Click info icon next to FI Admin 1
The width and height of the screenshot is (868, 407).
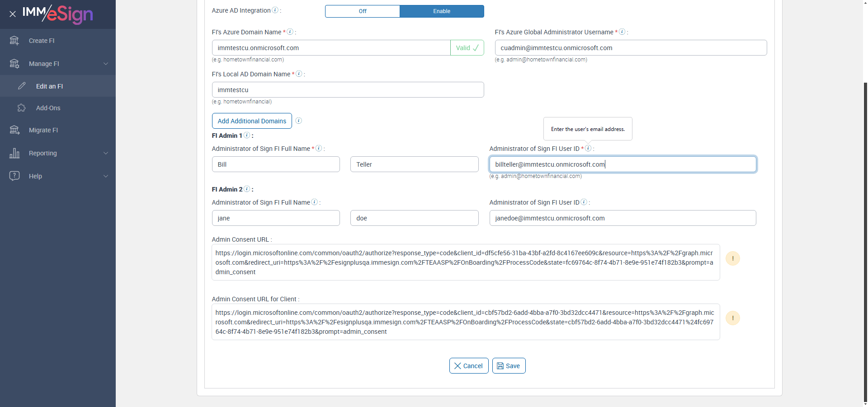(x=247, y=135)
